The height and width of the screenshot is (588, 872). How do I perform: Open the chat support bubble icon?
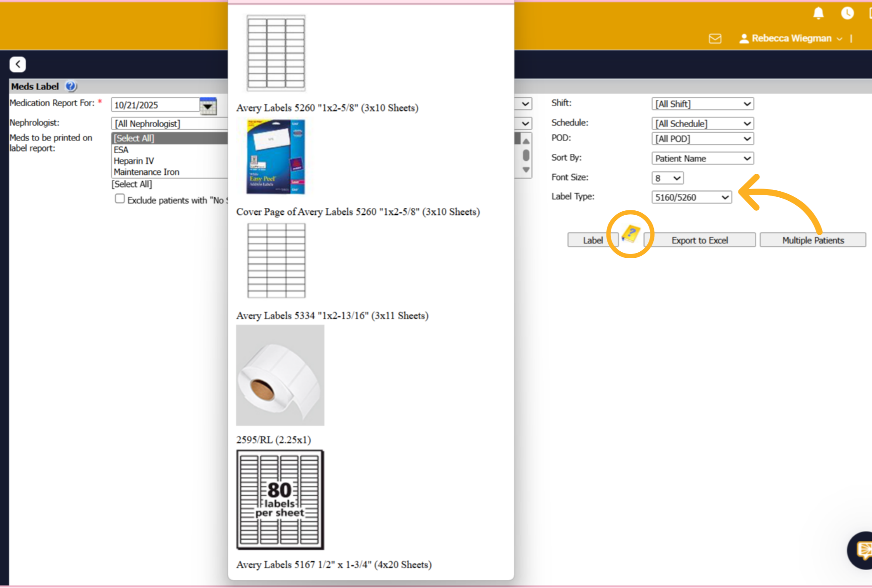862,550
